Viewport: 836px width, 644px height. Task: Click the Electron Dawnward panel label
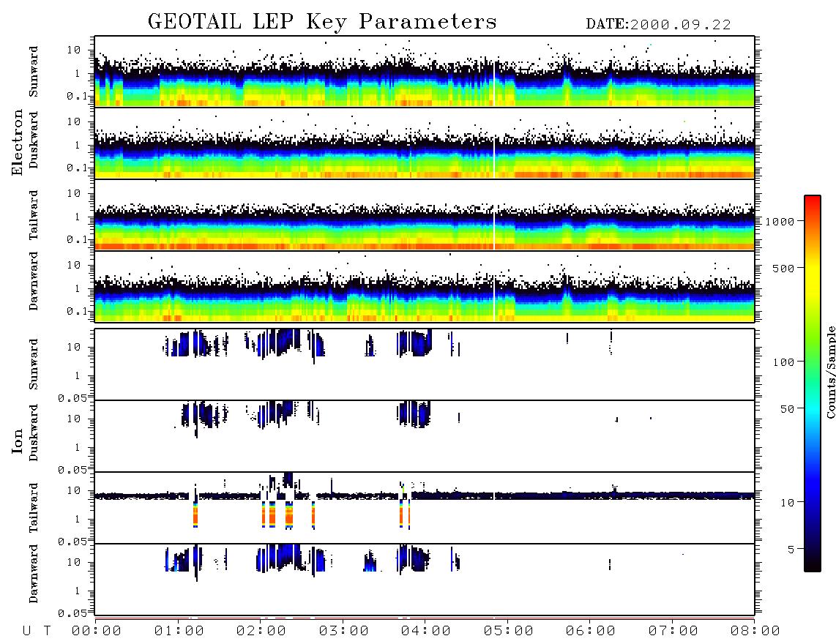(x=34, y=281)
